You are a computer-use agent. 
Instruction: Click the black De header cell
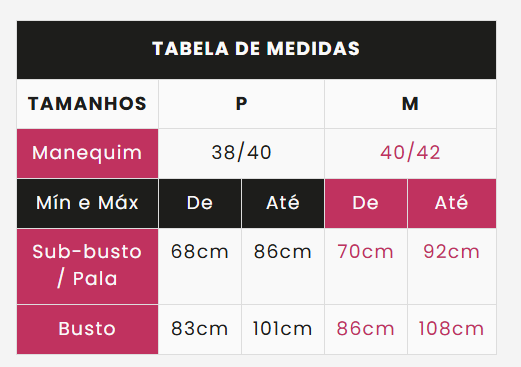tap(200, 203)
